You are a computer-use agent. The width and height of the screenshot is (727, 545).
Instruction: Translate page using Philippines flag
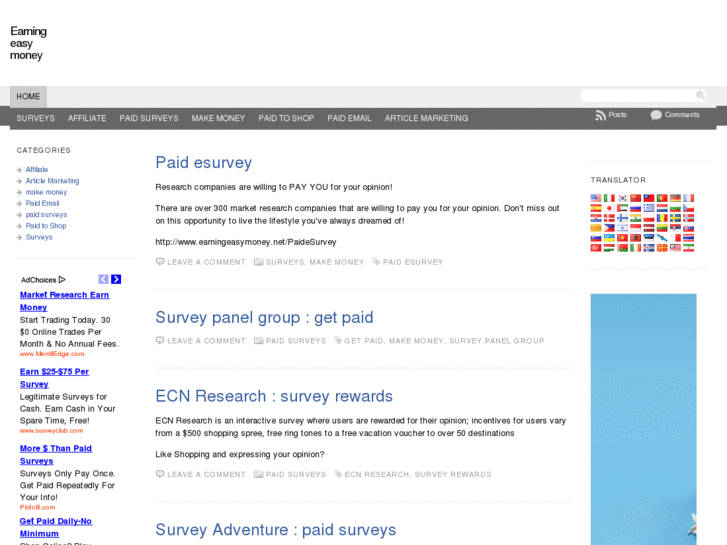pos(609,228)
